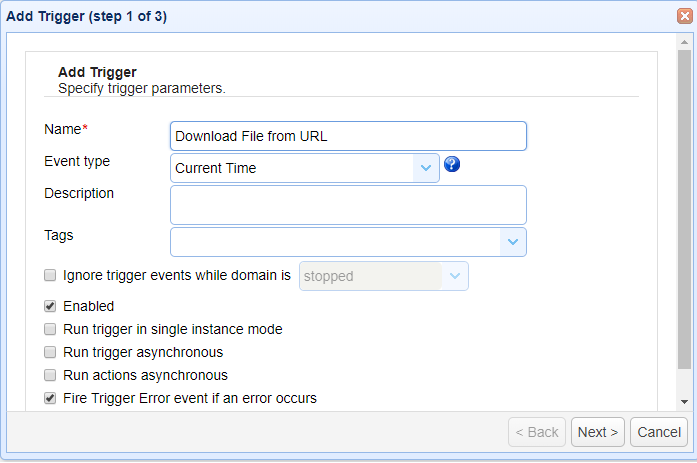Enable Run trigger in single instance mode

(50, 329)
